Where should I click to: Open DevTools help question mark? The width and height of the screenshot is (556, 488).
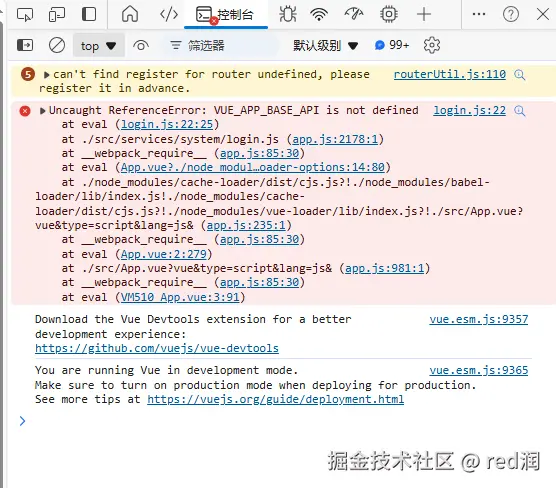tap(511, 15)
